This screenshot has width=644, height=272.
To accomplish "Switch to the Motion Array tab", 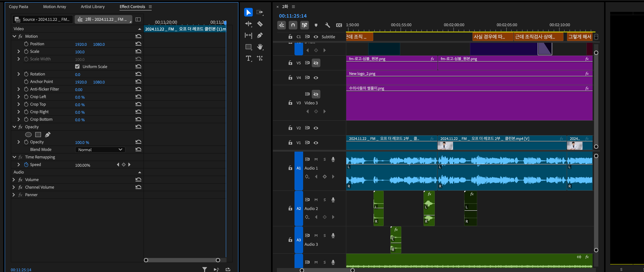I will coord(54,7).
